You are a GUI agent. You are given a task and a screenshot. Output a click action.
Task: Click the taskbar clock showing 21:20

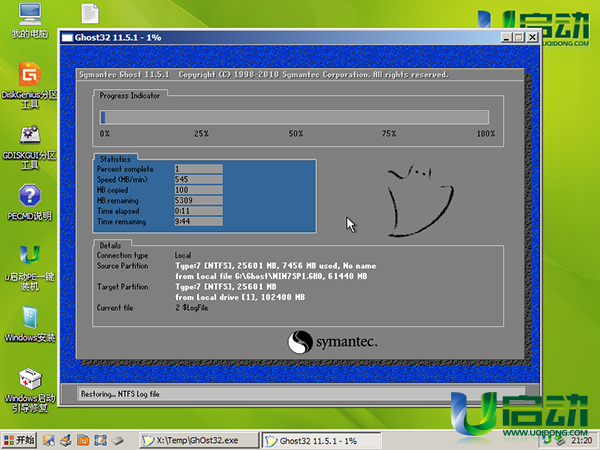coord(582,441)
